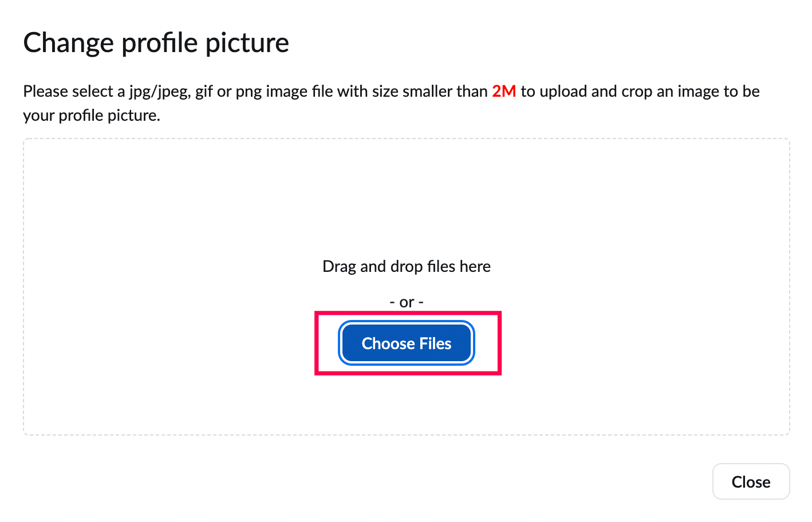Screen dimensions: 812x522
Task: Click the "Drag and drop files here" text
Action: point(407,267)
